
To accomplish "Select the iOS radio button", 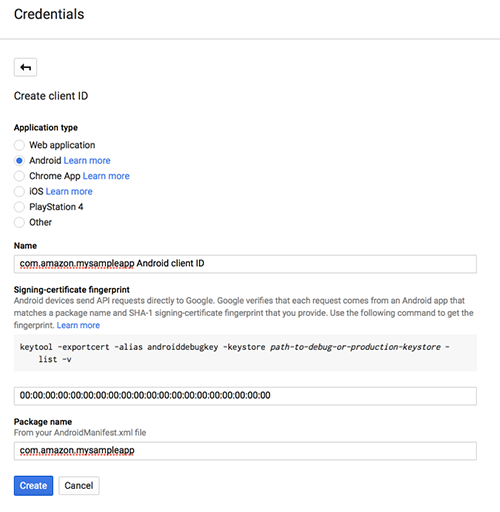I will [19, 191].
